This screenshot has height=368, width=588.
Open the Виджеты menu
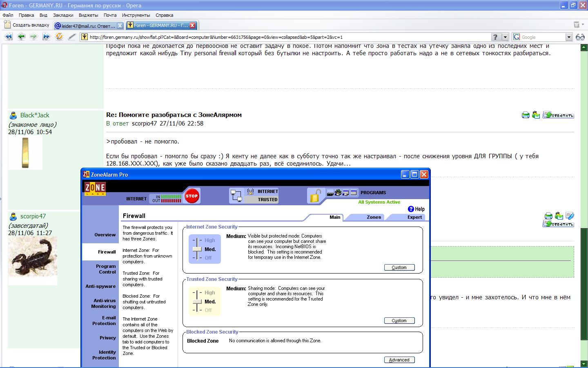click(88, 15)
